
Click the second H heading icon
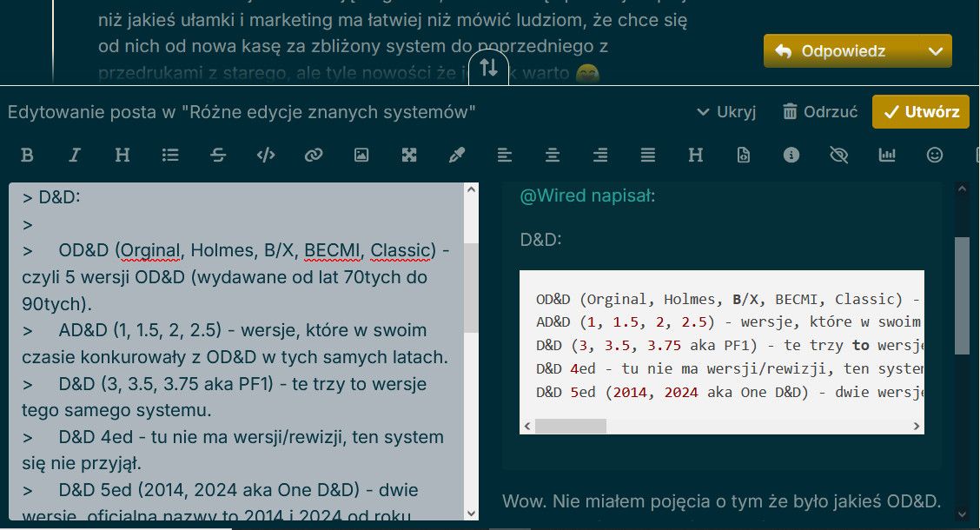click(x=696, y=155)
